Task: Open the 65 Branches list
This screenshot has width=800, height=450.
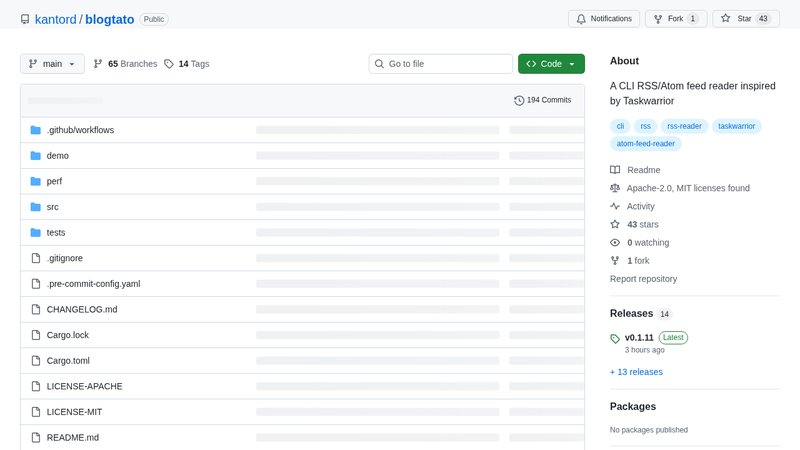Action: click(125, 64)
